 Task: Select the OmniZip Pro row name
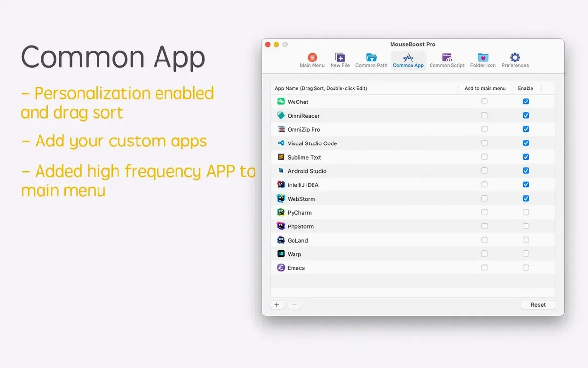[304, 130]
